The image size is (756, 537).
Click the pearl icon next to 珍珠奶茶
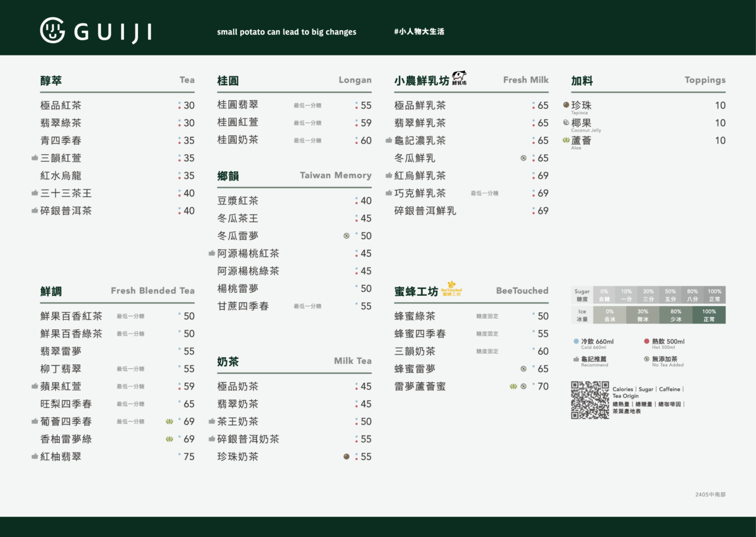[x=345, y=456]
